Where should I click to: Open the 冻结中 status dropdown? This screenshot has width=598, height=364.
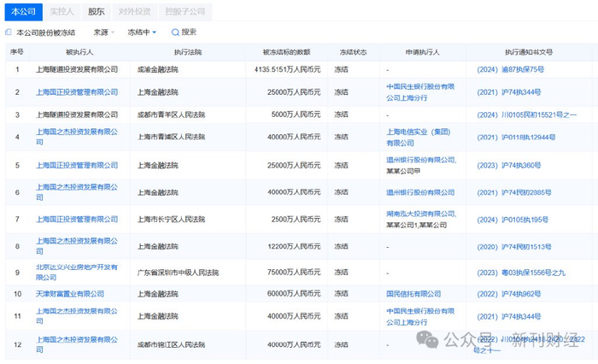tap(142, 32)
